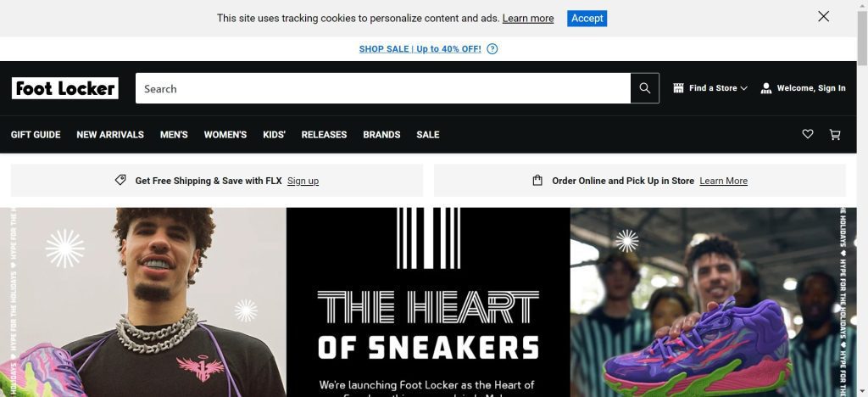Click the store building icon

678,88
